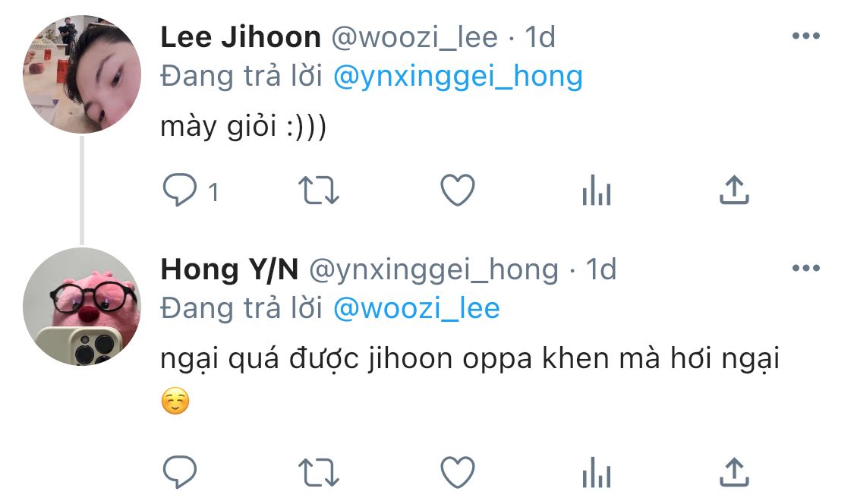Screen dimensions: 854x504
Task: Open Hong Y/N display name
Action: click(229, 269)
